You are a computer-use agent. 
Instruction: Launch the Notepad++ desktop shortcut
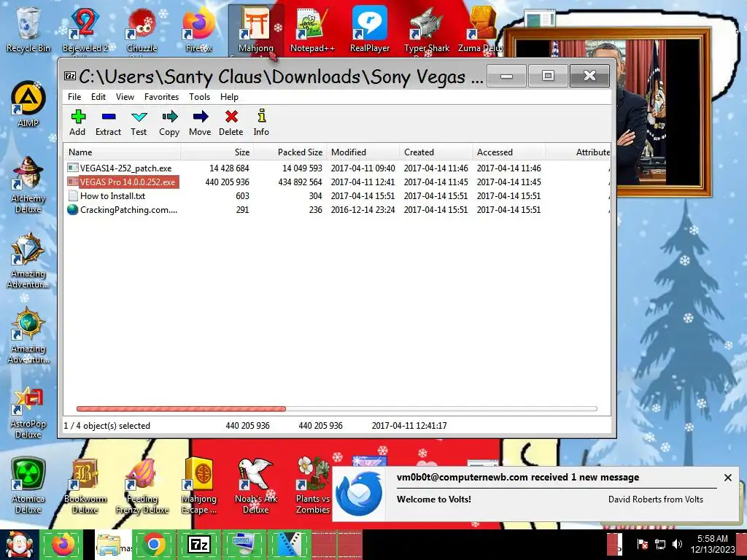pyautogui.click(x=312, y=29)
